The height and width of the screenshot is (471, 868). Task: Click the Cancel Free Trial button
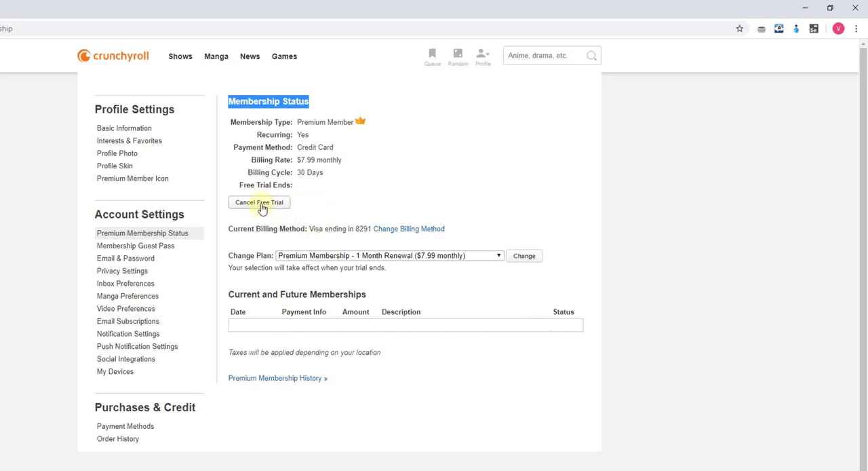click(259, 202)
